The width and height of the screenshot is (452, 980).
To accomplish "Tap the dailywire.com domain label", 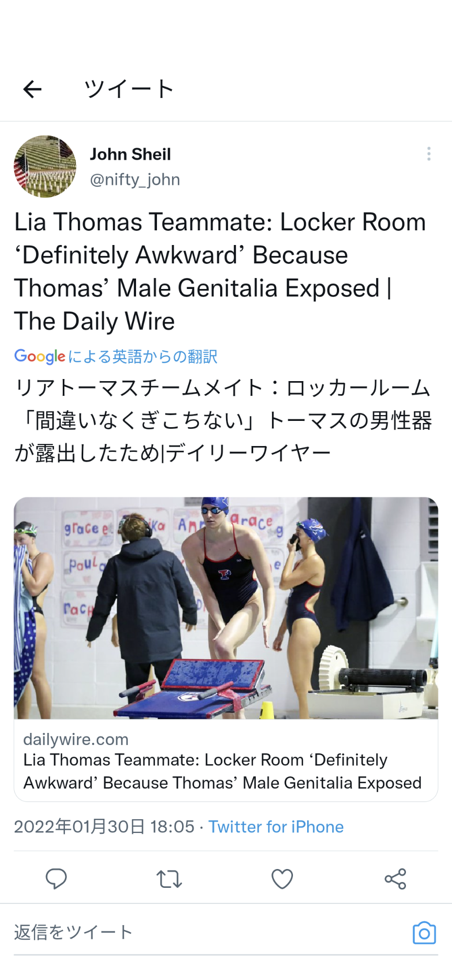I will (x=76, y=739).
